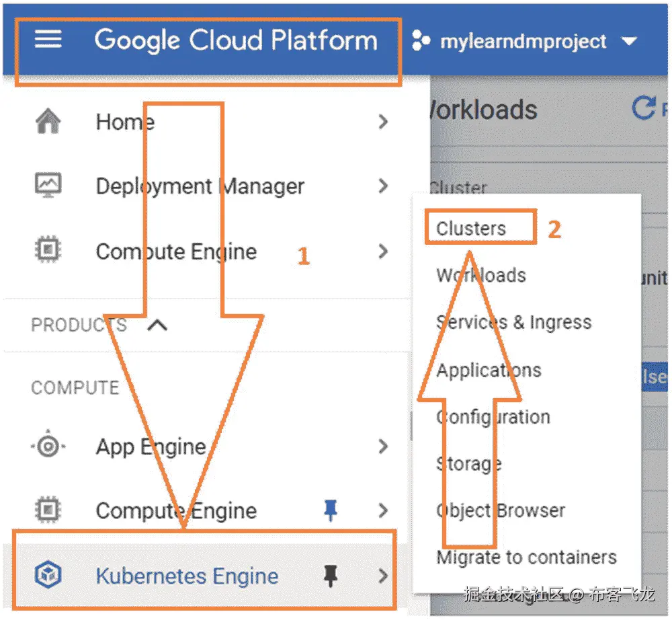Expand the Deployment Manager submenu arrow
Screen dimensions: 672x620
pyautogui.click(x=383, y=186)
